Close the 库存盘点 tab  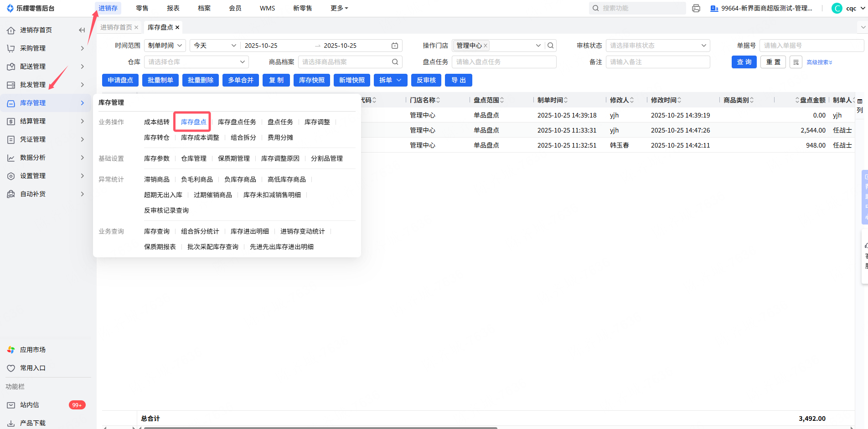177,27
